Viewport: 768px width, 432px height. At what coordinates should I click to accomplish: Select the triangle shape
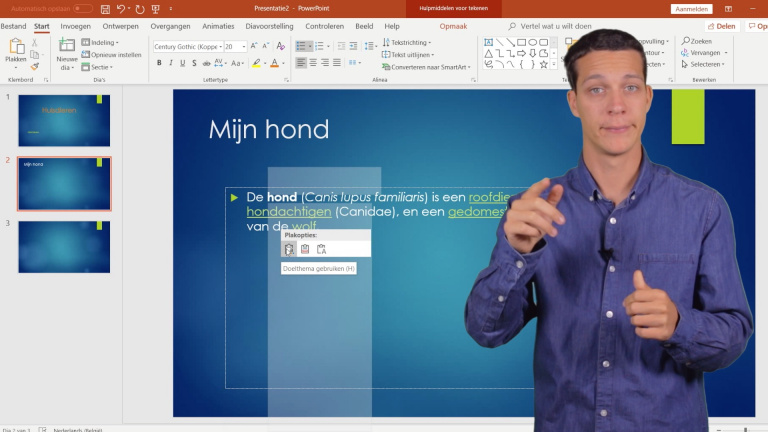(x=488, y=53)
